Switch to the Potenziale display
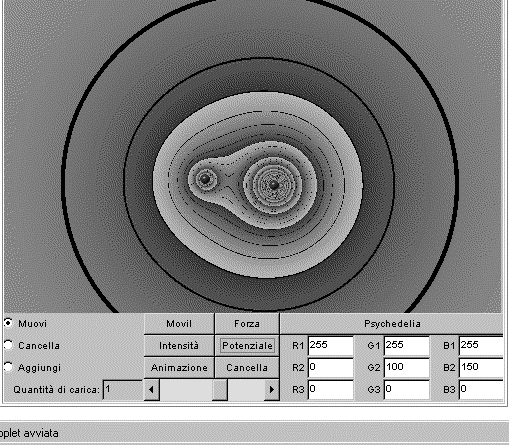The height and width of the screenshot is (445, 509). pos(247,346)
